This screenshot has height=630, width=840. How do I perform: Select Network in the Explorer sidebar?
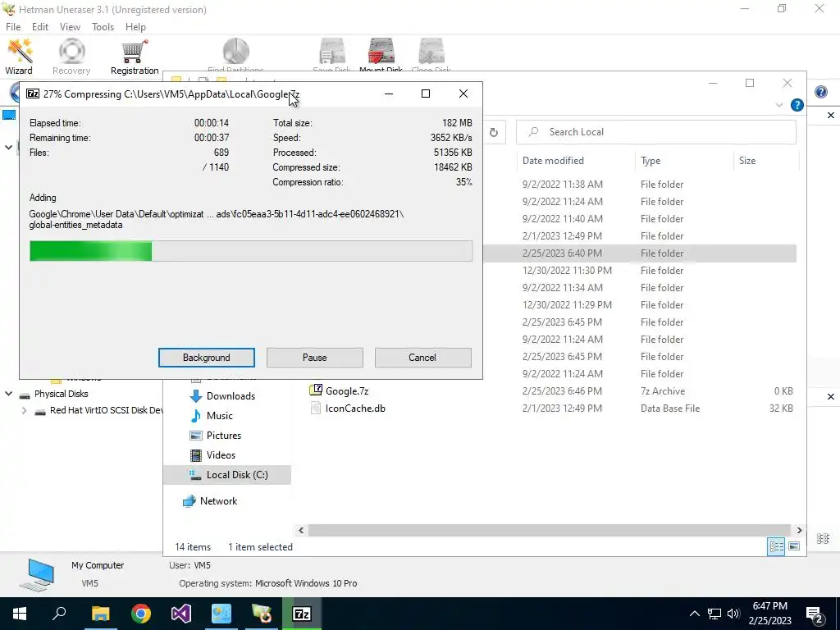tap(218, 501)
